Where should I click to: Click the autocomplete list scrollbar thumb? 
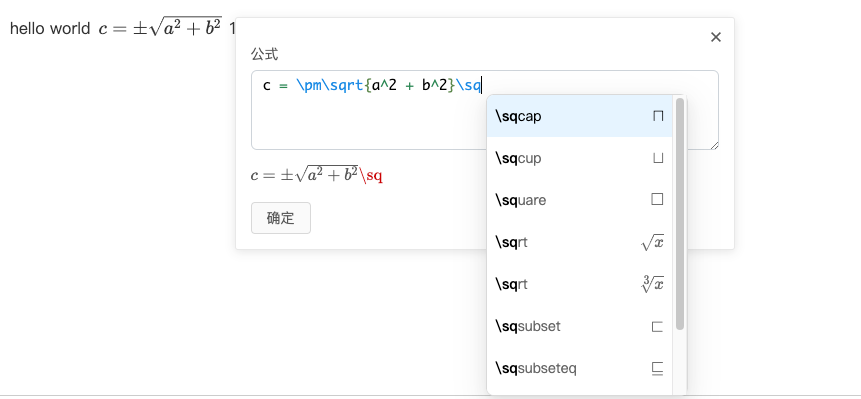[x=680, y=214]
